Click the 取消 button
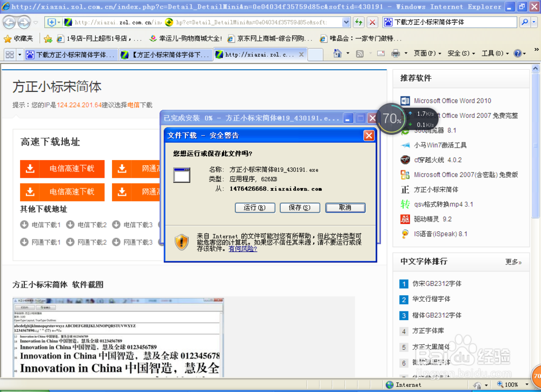 coord(345,208)
